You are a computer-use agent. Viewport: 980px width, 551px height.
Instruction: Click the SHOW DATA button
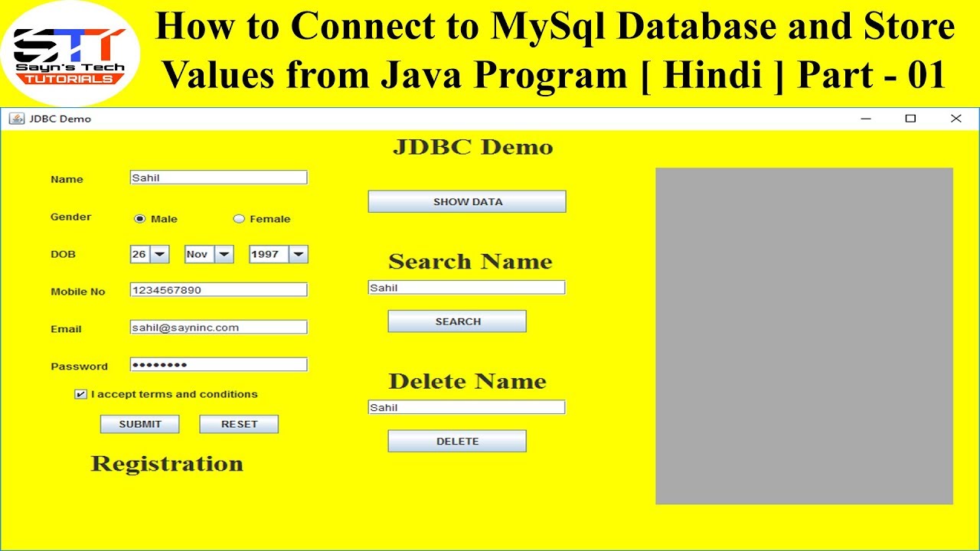tap(467, 201)
